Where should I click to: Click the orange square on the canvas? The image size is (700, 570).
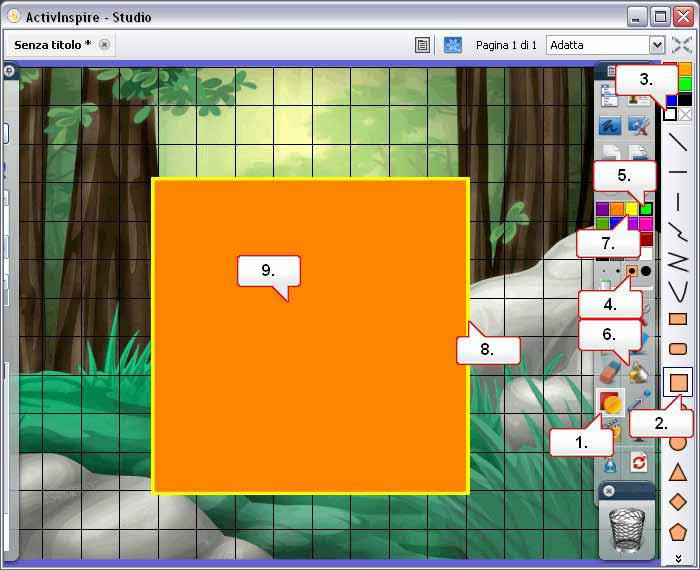(x=311, y=336)
